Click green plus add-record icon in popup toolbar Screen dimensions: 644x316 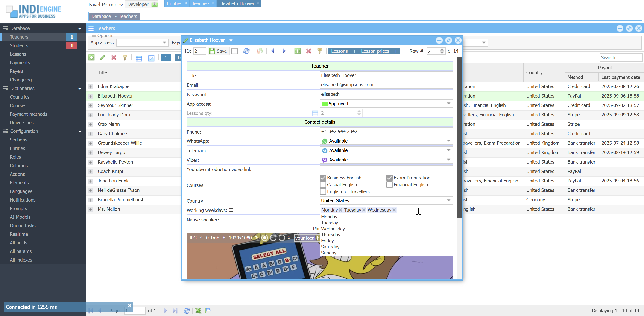(x=297, y=51)
